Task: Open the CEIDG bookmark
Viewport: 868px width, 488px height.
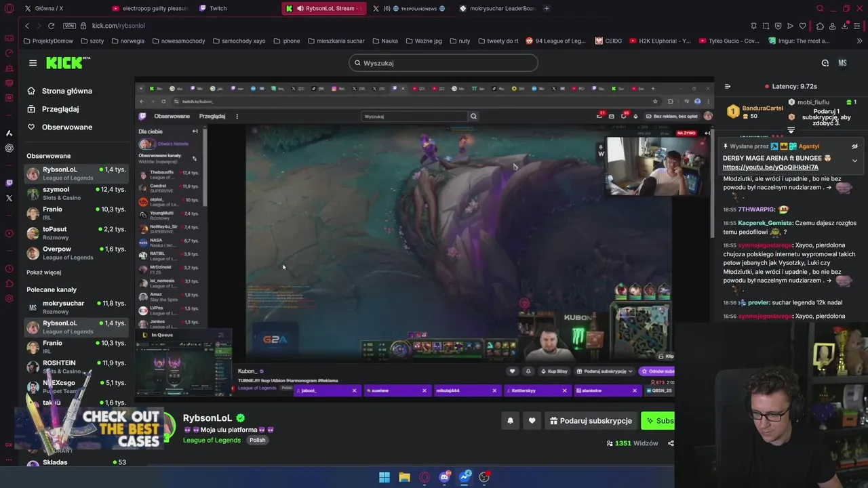Action: 608,41
